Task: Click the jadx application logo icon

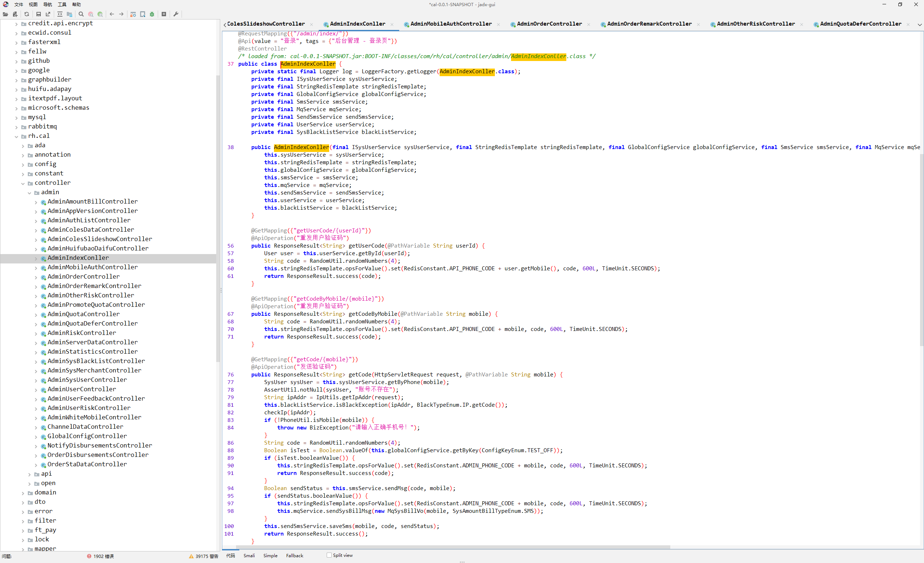Action: click(x=6, y=4)
